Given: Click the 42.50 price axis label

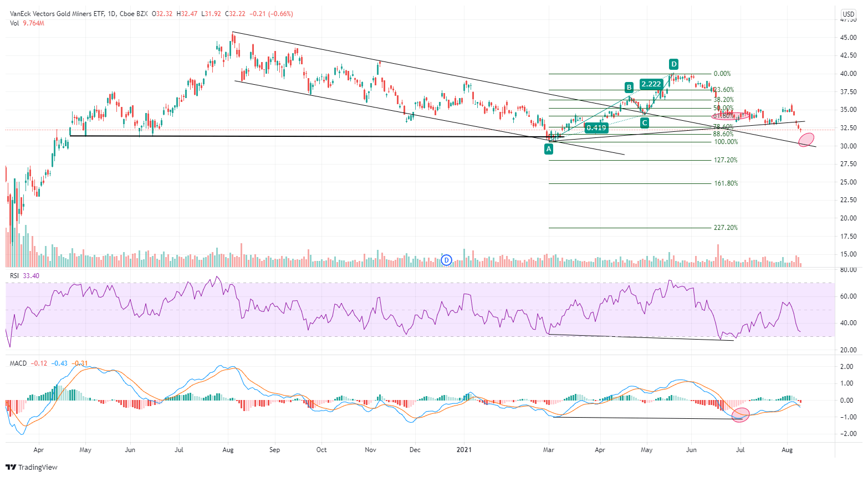Looking at the screenshot, I should 849,55.
